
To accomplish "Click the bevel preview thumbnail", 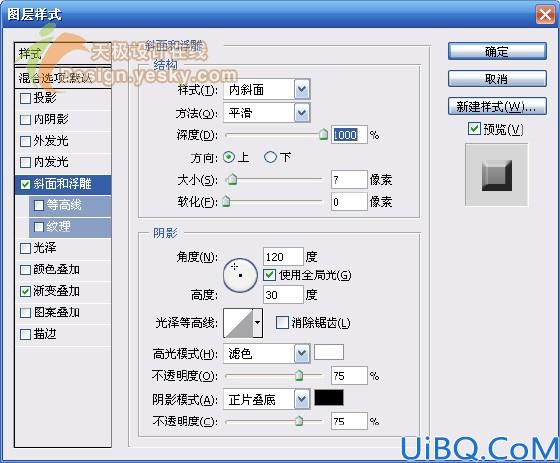I will [496, 175].
